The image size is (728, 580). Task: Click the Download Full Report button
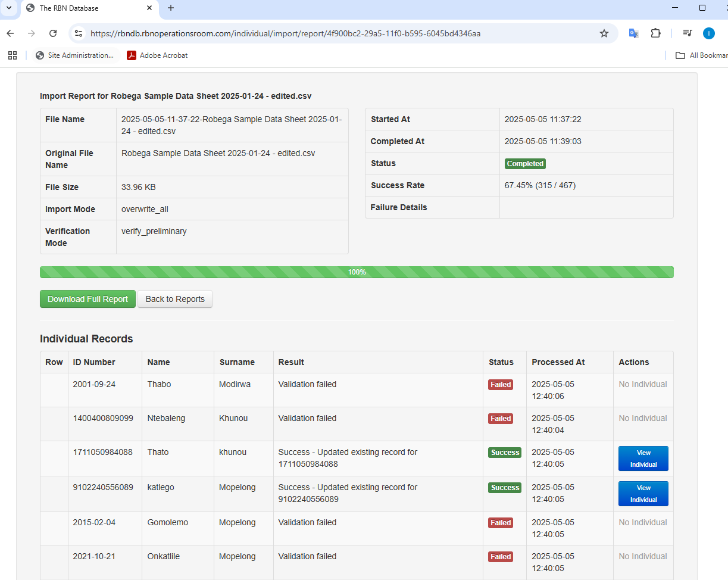[88, 299]
